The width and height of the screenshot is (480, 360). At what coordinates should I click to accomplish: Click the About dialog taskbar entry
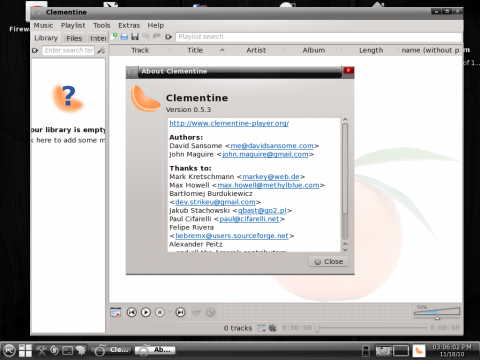click(155, 350)
